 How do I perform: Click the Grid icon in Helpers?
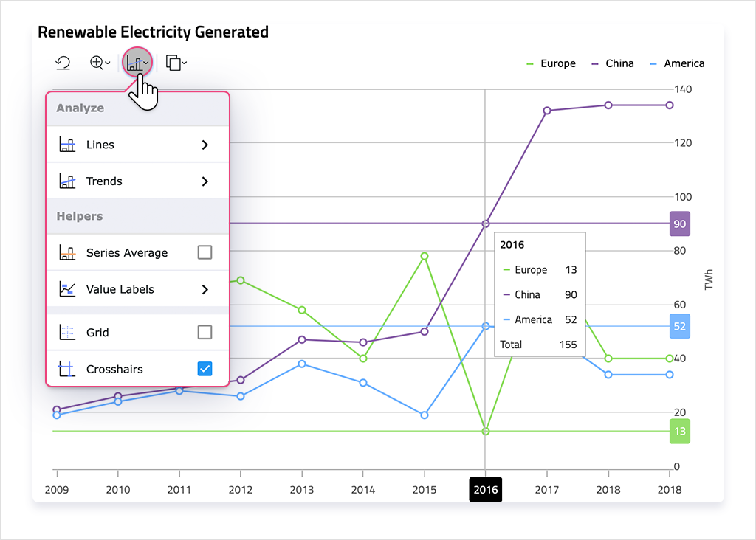(x=67, y=333)
